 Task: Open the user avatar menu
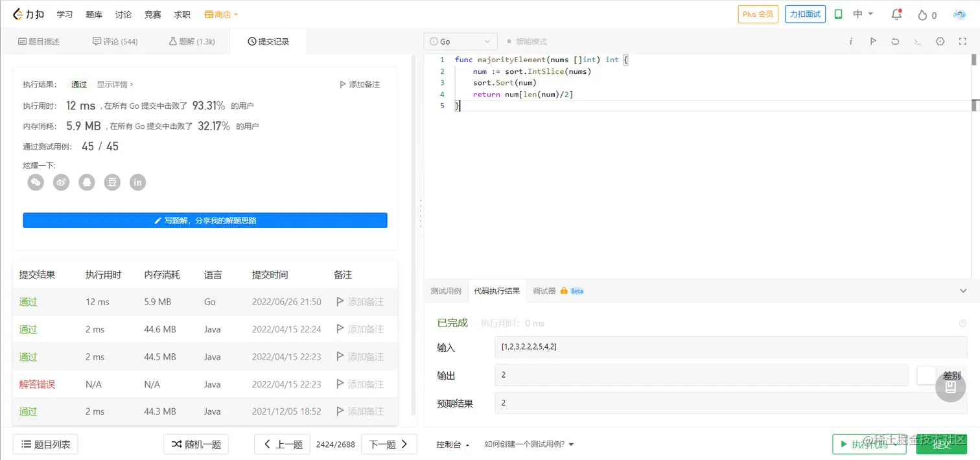959,14
